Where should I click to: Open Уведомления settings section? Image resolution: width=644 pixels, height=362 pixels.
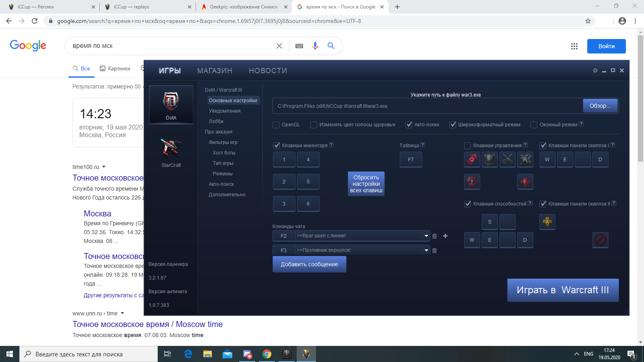coord(225,111)
